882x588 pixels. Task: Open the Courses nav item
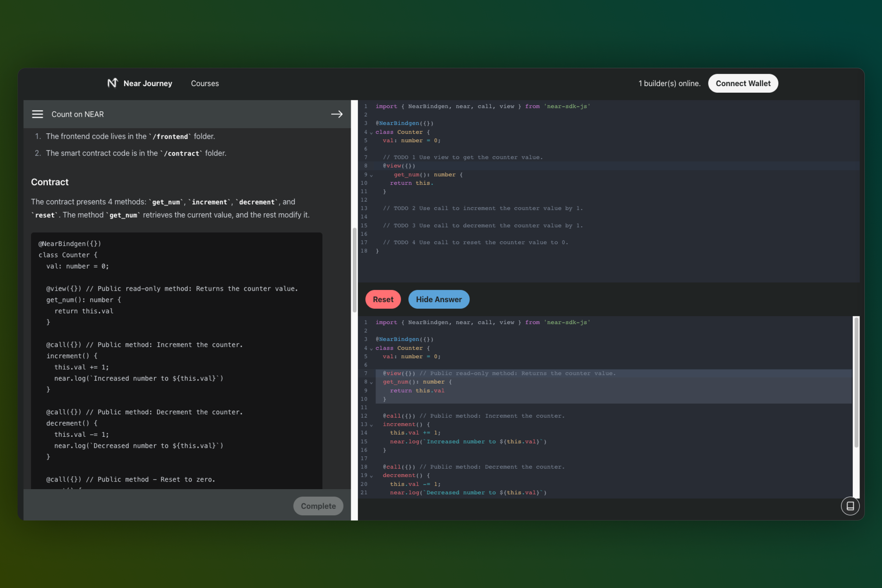click(x=205, y=83)
